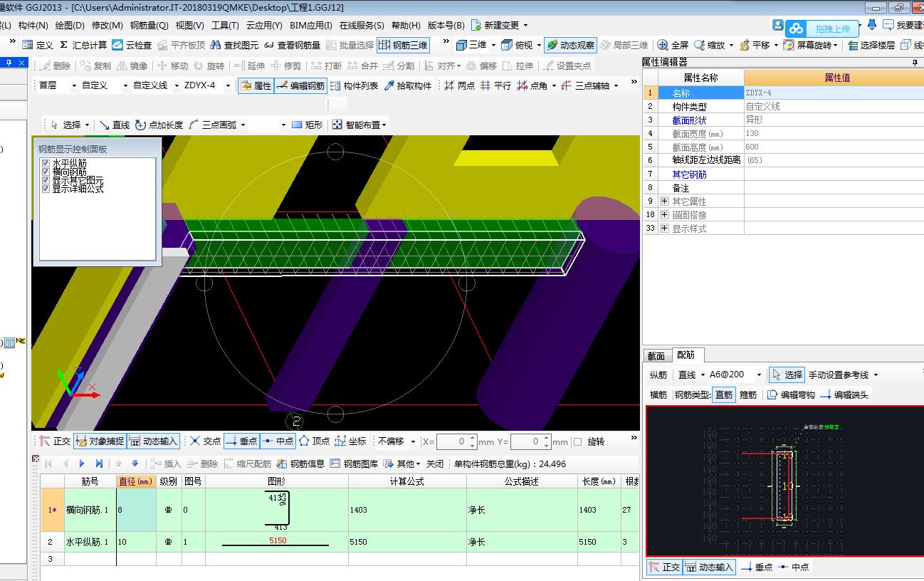Image resolution: width=924 pixels, height=581 pixels.
Task: Toggle the 显示详细公式 checkbox
Action: click(46, 189)
